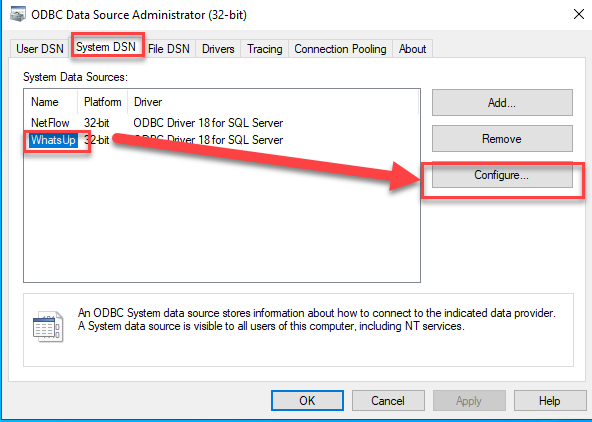Click the 32-bit platform cell for NetFlow
Viewport: 592px width, 422px height.
coord(97,123)
